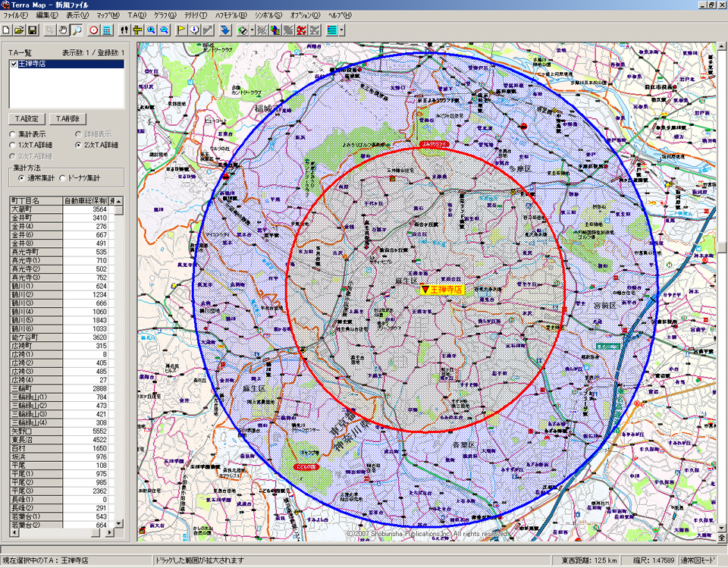The height and width of the screenshot is (568, 728).
Task: Click the 自動車総保有 column header
Action: point(86,201)
